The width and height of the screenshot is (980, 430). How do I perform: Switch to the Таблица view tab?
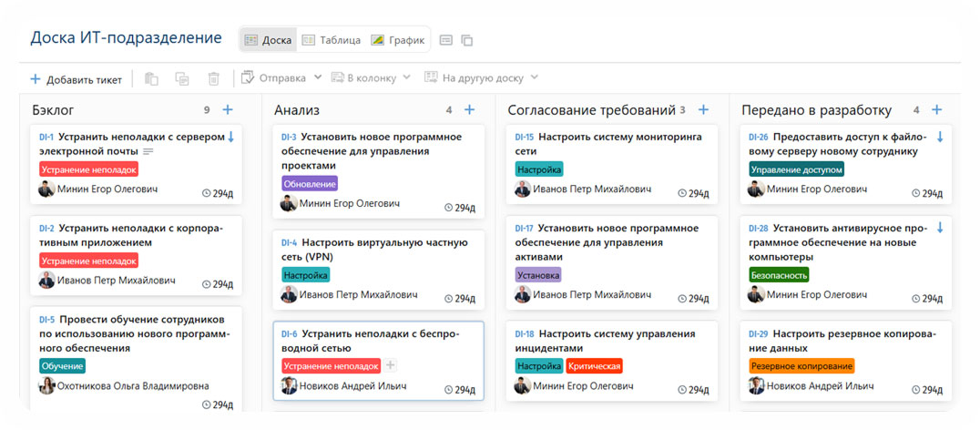332,40
